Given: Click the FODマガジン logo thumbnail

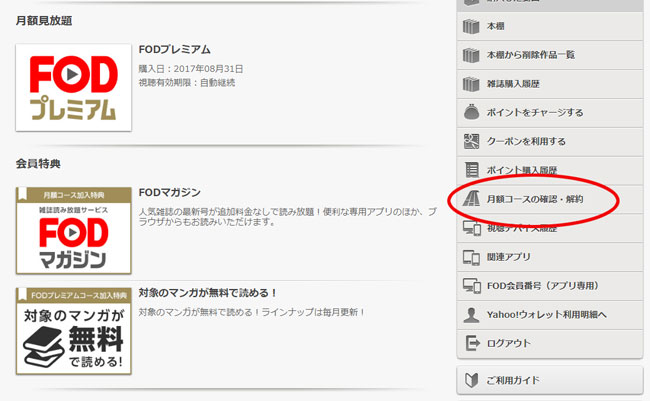Looking at the screenshot, I should pos(74,231).
